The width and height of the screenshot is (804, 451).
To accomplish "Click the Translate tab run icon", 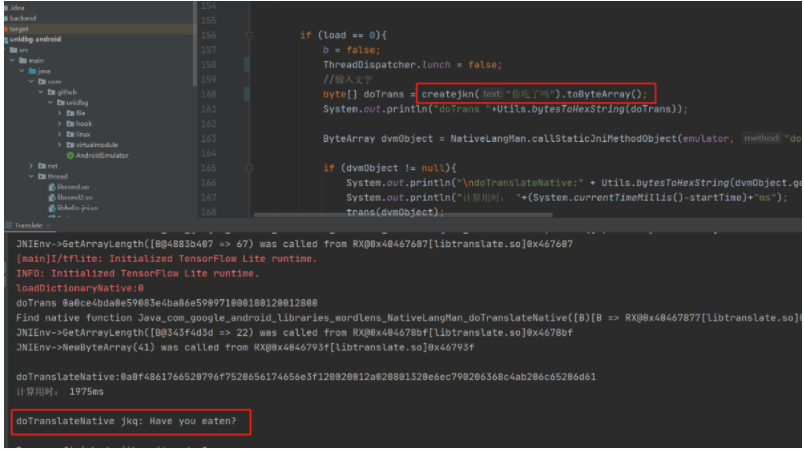I will pos(8,226).
